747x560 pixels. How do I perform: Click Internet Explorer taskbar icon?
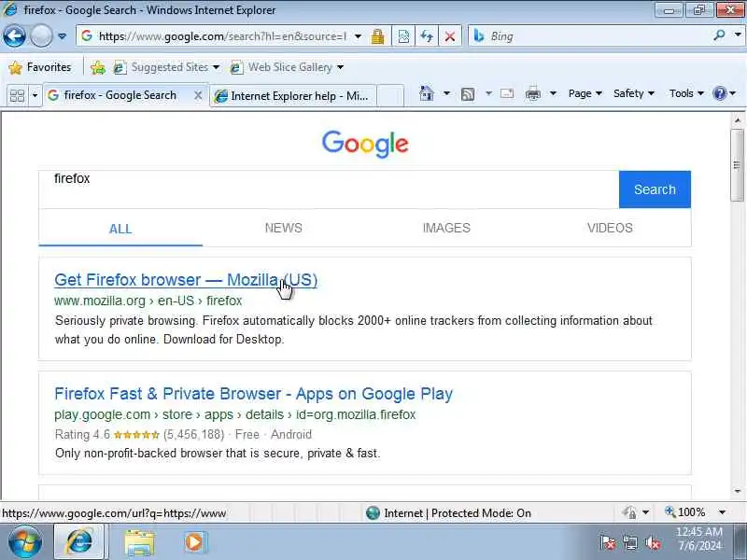tap(79, 542)
